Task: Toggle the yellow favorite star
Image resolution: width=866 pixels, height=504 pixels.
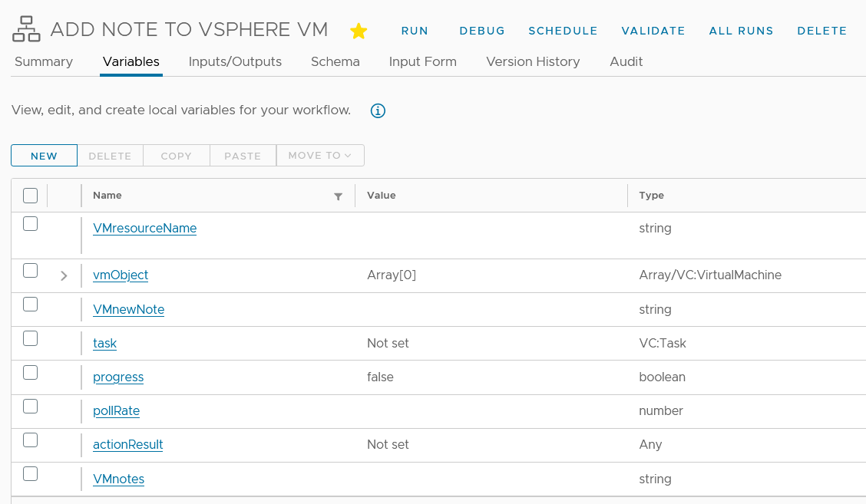Action: [359, 31]
